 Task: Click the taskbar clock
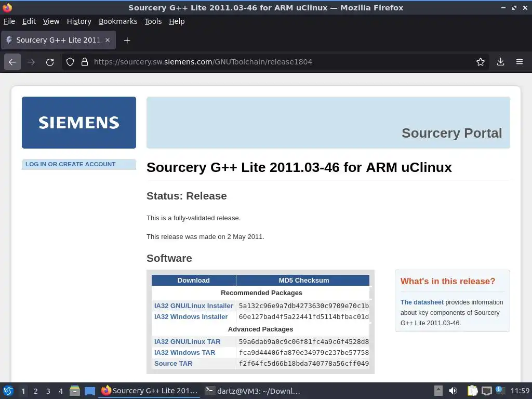pyautogui.click(x=520, y=391)
